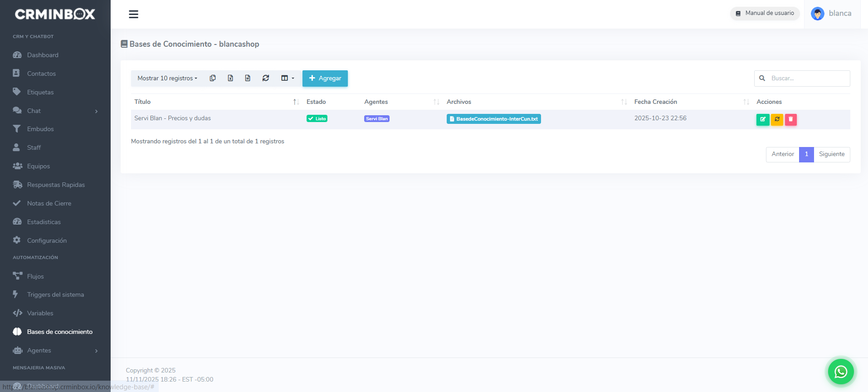Screen dimensions: 868x392
Task: Open Flujos in the sidebar
Action: click(x=35, y=276)
